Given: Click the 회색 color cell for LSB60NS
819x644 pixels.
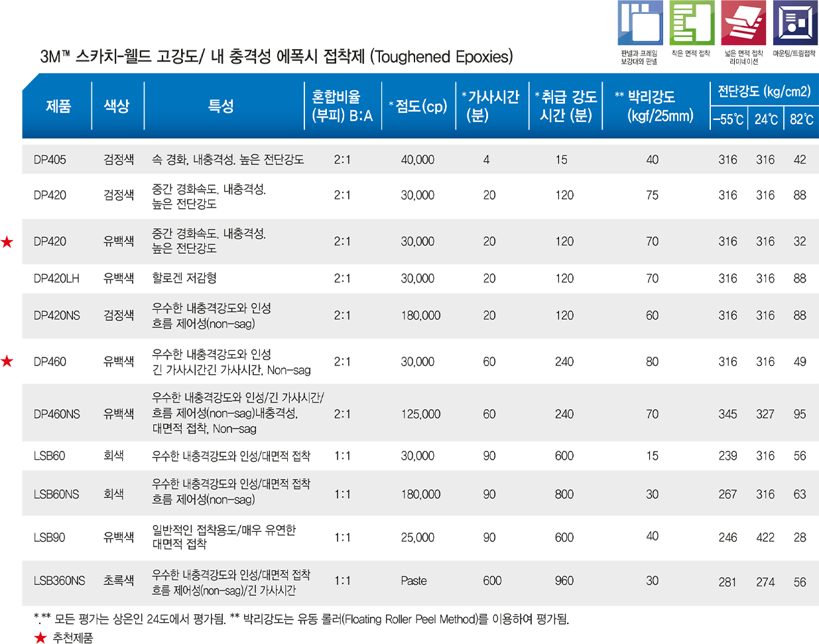Looking at the screenshot, I should click(x=113, y=495).
